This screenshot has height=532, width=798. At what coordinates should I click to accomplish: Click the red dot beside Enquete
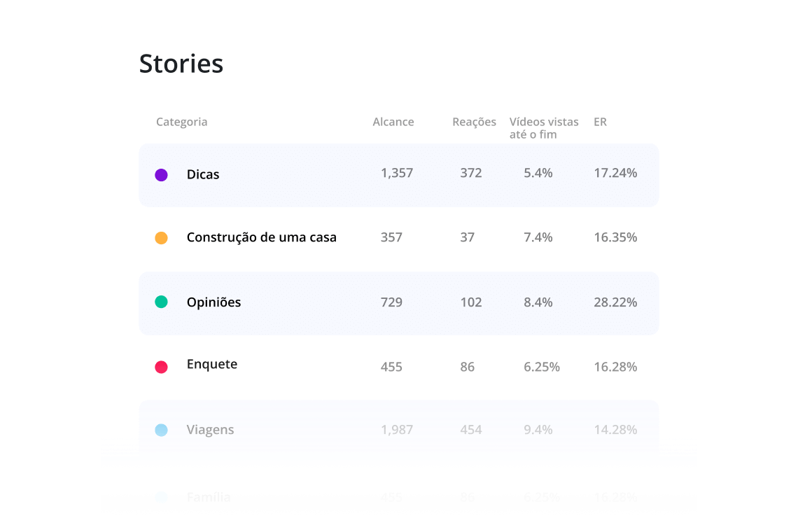[161, 366]
